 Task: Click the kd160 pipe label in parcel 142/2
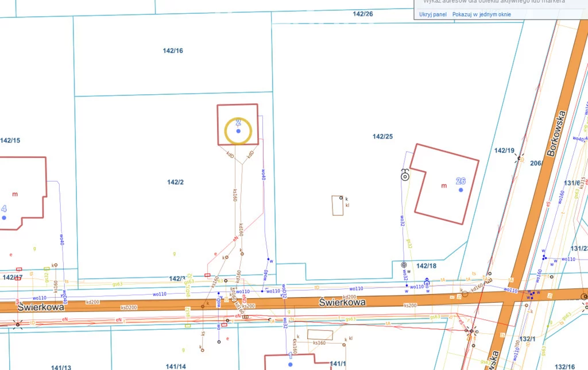coord(241,230)
